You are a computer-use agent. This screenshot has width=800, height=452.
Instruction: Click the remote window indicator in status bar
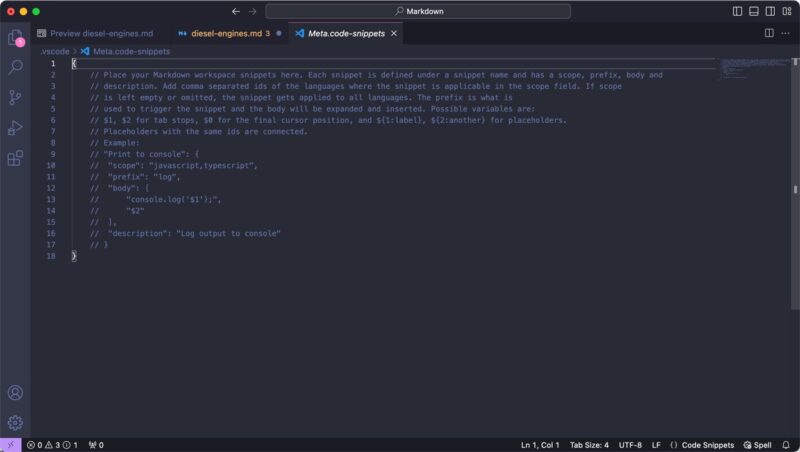click(x=10, y=445)
